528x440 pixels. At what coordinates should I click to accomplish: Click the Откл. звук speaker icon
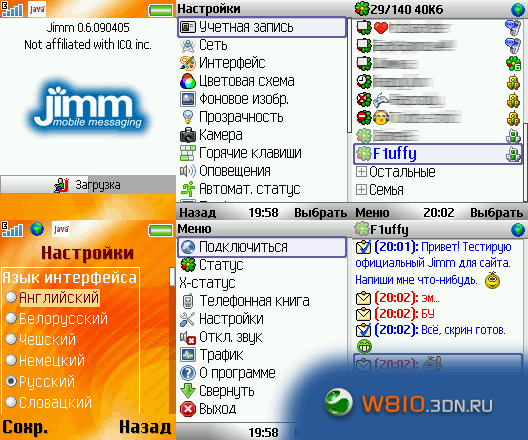coord(188,337)
